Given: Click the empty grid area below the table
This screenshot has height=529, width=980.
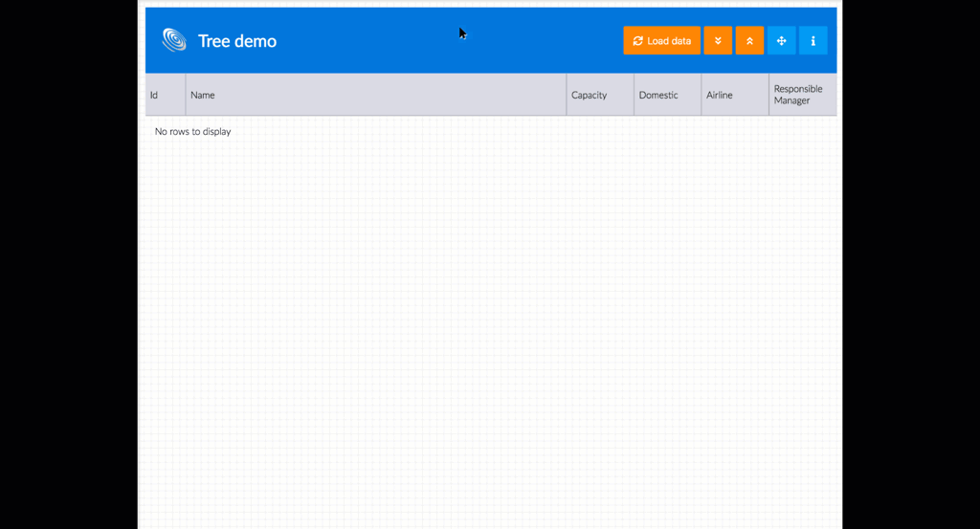Looking at the screenshot, I should 490,335.
